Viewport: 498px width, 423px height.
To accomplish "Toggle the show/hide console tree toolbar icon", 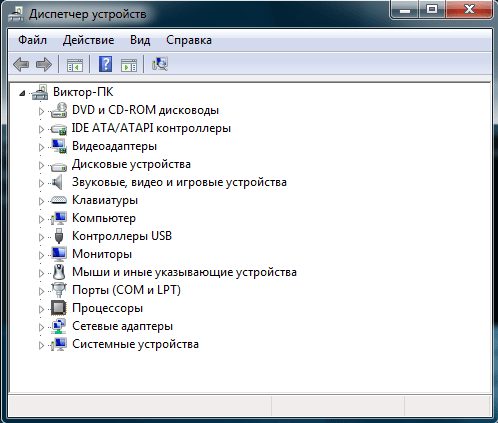I will pyautogui.click(x=75, y=65).
